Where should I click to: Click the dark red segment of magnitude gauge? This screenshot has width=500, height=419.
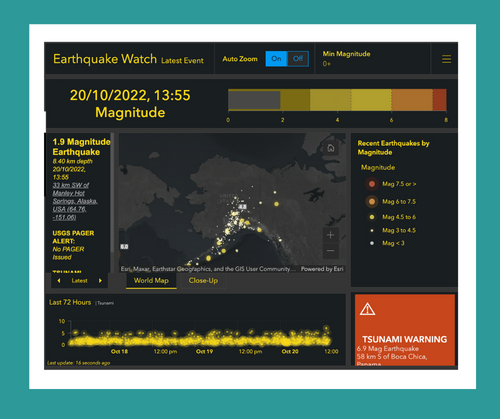[440, 100]
